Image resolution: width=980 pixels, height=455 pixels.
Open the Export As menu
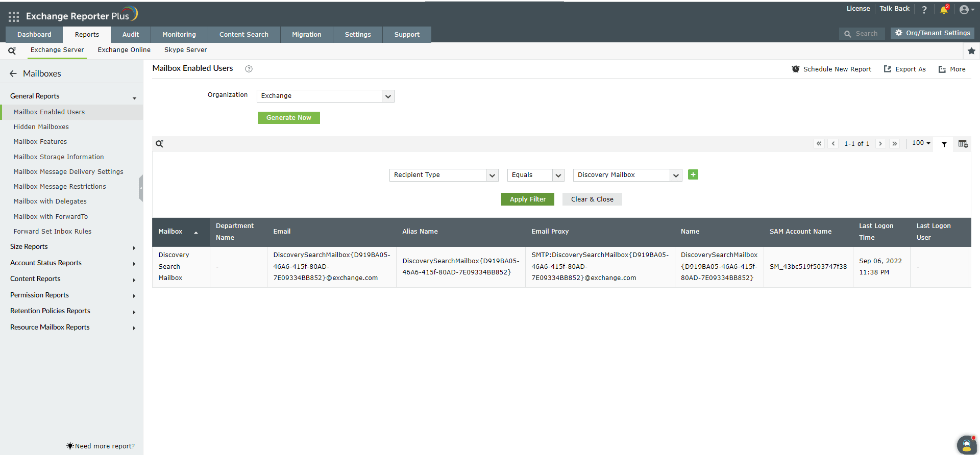[904, 69]
